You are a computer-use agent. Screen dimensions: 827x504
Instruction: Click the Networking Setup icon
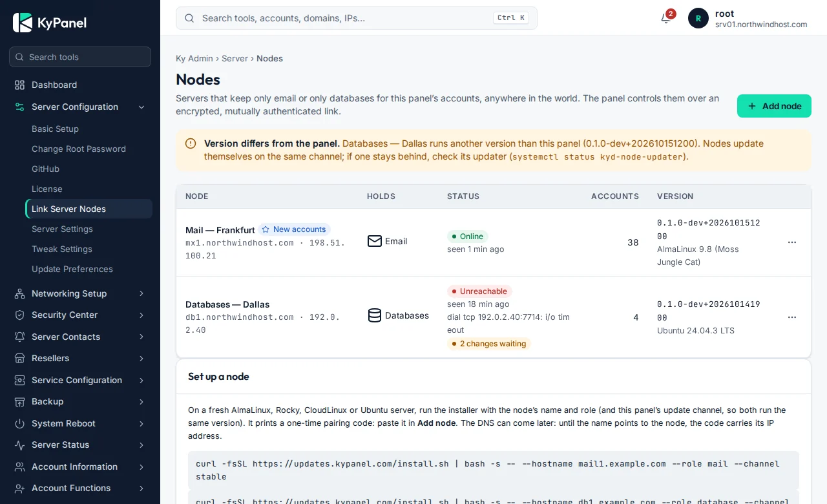(x=20, y=293)
